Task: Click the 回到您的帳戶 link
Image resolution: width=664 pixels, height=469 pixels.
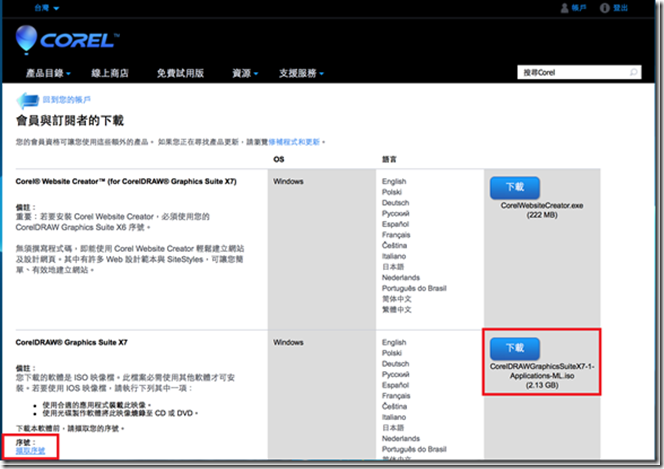Action: click(x=66, y=100)
